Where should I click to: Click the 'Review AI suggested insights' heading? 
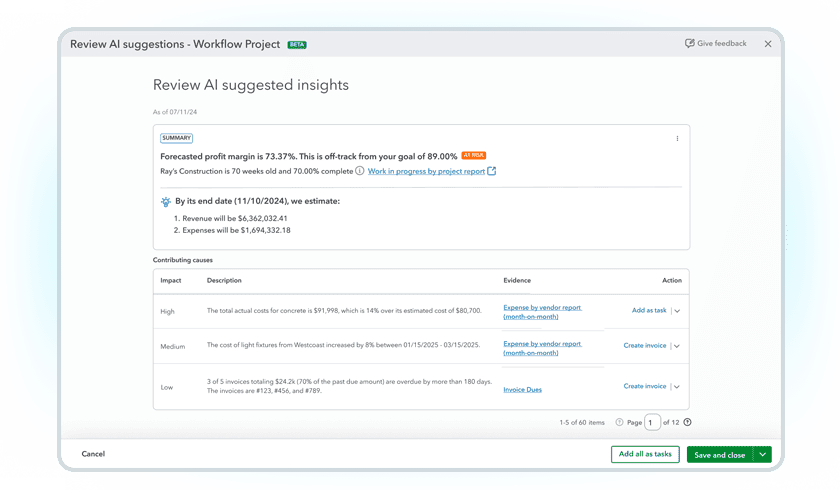pyautogui.click(x=251, y=85)
